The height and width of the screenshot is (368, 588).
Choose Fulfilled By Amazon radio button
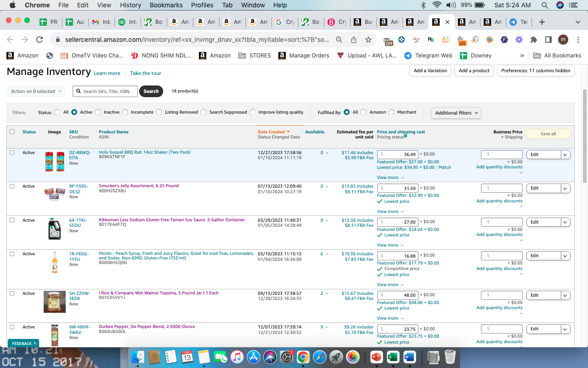363,112
